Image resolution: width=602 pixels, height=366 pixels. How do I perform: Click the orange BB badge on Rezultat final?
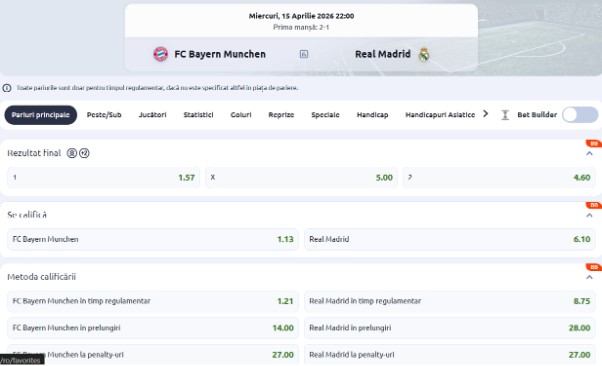point(594,144)
